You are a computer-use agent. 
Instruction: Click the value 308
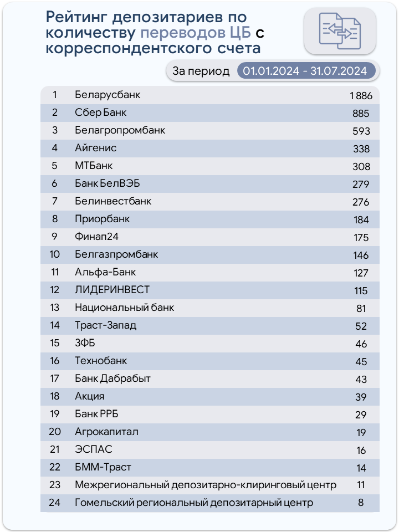coord(361,167)
